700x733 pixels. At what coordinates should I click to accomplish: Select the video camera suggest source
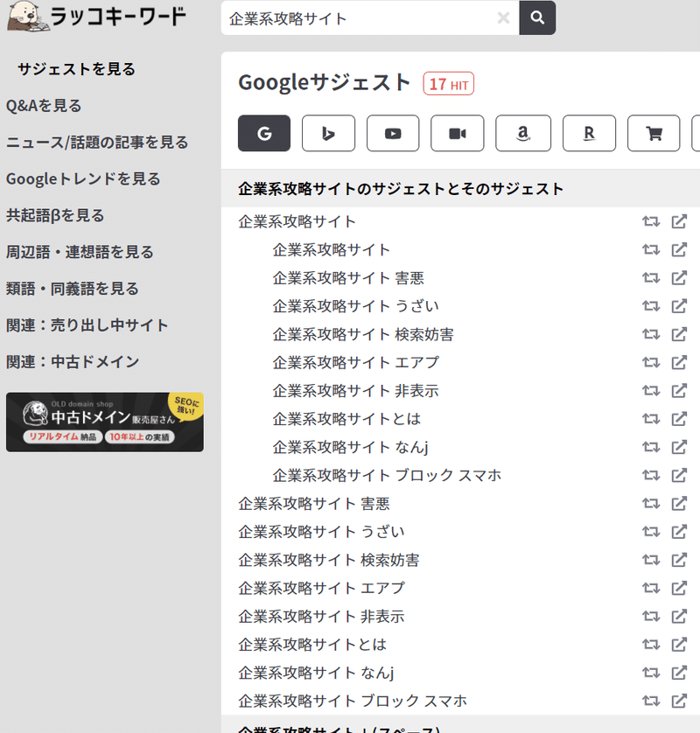[x=458, y=133]
